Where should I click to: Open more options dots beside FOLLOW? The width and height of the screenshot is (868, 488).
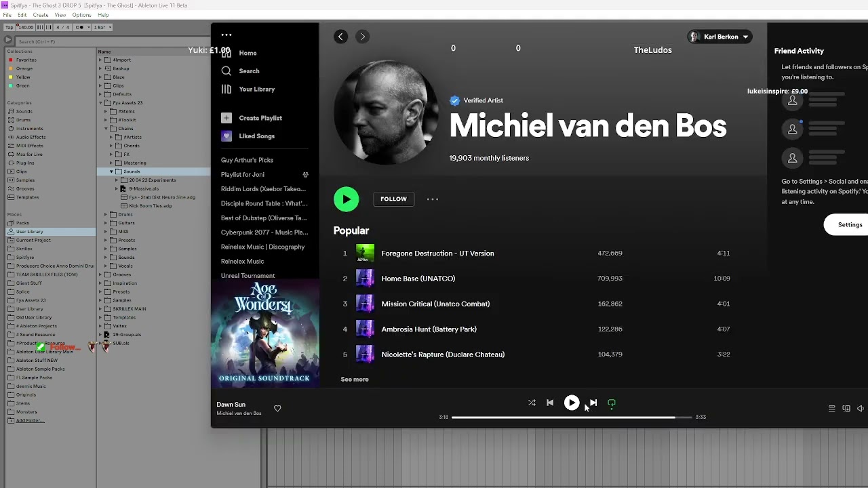click(x=433, y=199)
